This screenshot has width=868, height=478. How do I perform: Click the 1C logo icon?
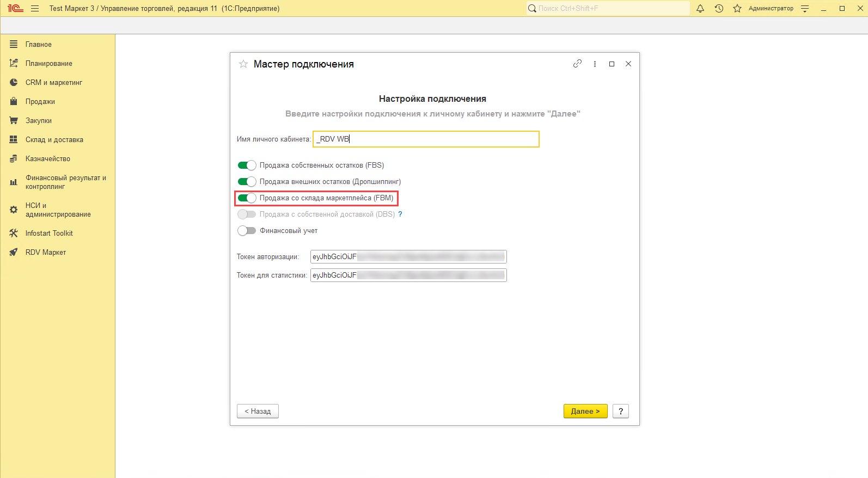click(15, 8)
